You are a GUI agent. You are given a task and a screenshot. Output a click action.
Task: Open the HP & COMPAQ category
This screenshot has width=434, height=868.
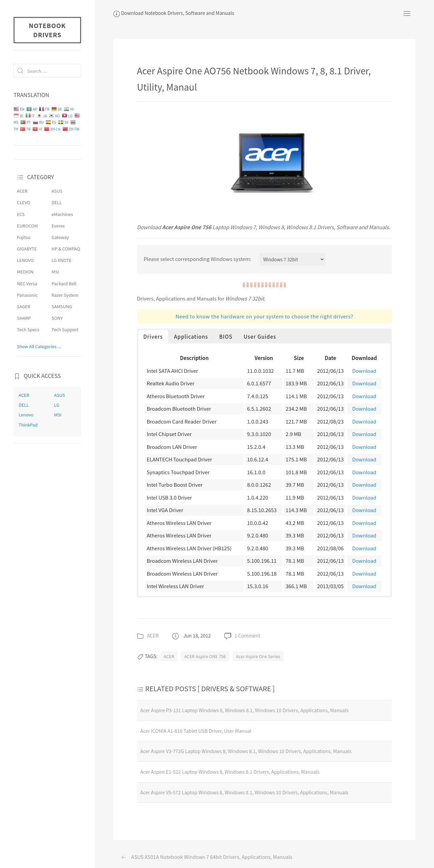(66, 249)
